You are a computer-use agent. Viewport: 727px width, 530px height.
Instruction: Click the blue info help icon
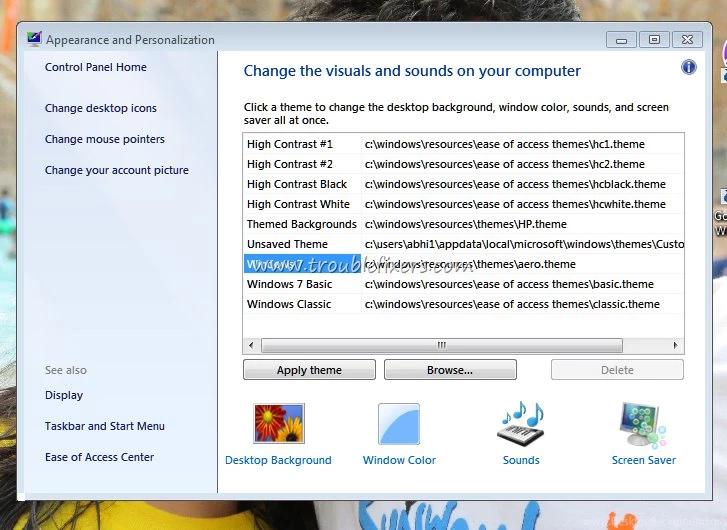point(689,67)
